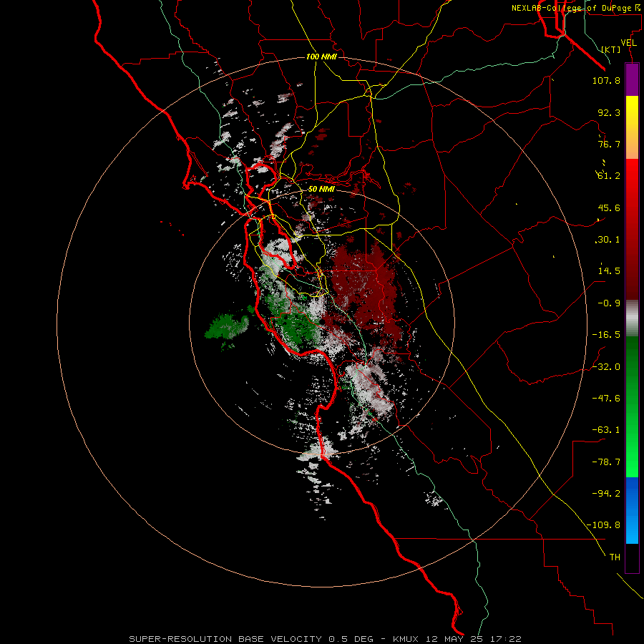Image resolution: width=644 pixels, height=644 pixels.
Task: Click the TH threshold label
Action: pos(615,557)
